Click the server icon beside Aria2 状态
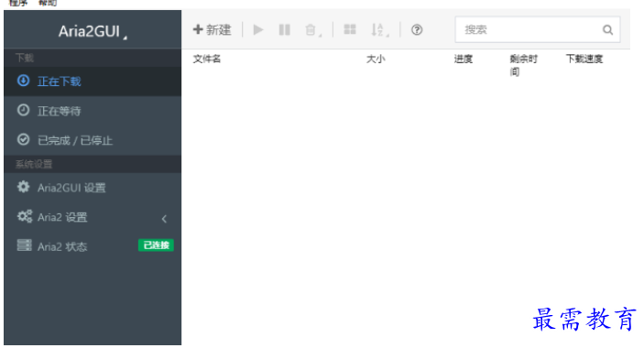Screen dimensions: 644x348 [24, 245]
